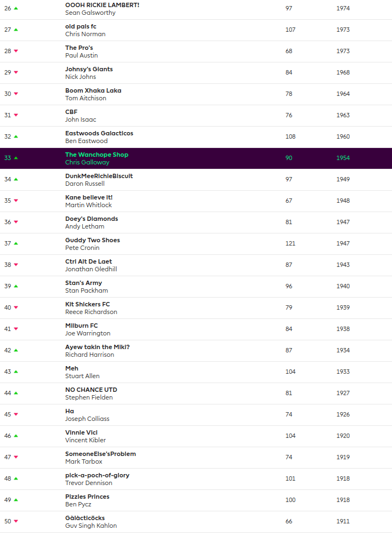Click green up arrow beside rank 26
The image size is (392, 536).
16,8
